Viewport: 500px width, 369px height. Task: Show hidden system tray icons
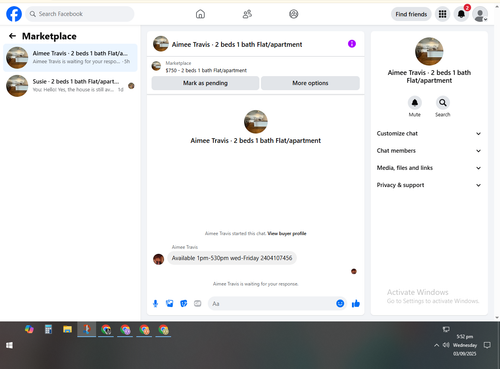[x=436, y=345]
